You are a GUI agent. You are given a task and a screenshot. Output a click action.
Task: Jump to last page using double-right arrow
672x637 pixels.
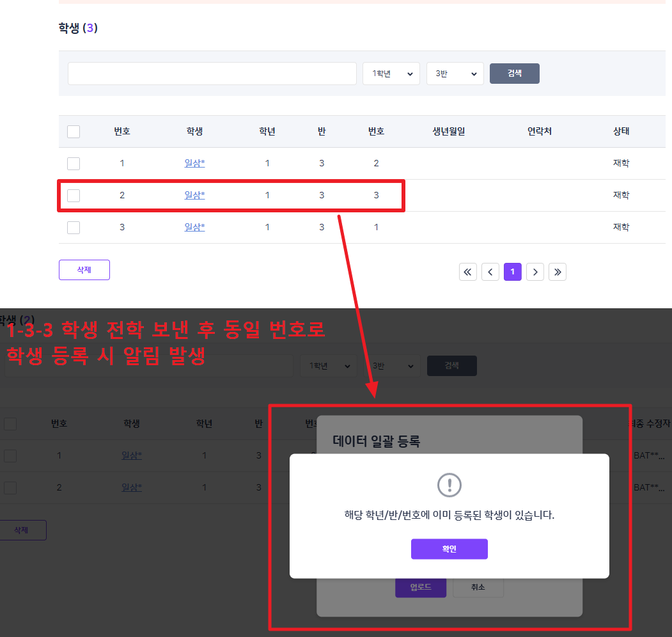(558, 272)
